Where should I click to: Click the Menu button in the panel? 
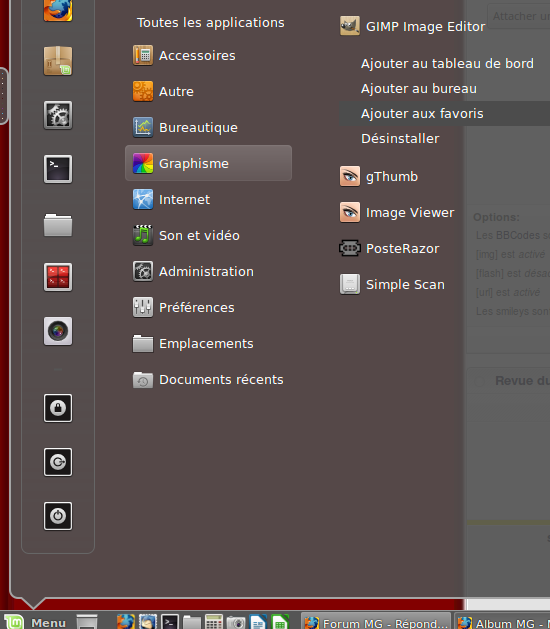tap(35, 622)
